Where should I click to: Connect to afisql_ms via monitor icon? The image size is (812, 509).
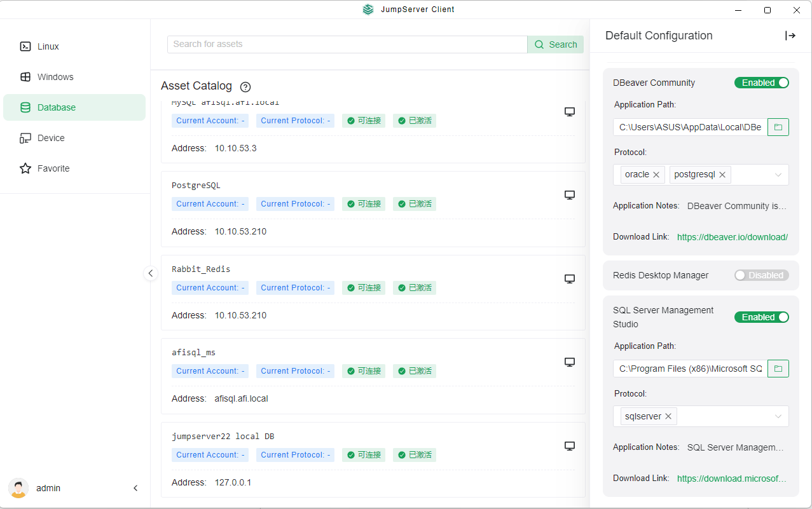click(x=570, y=362)
